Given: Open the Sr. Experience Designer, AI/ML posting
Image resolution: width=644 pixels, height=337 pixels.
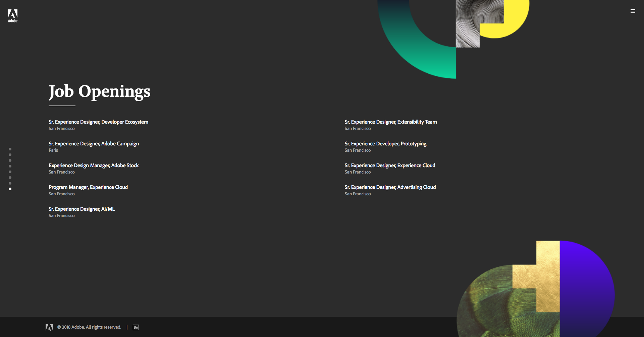Looking at the screenshot, I should pos(82,209).
